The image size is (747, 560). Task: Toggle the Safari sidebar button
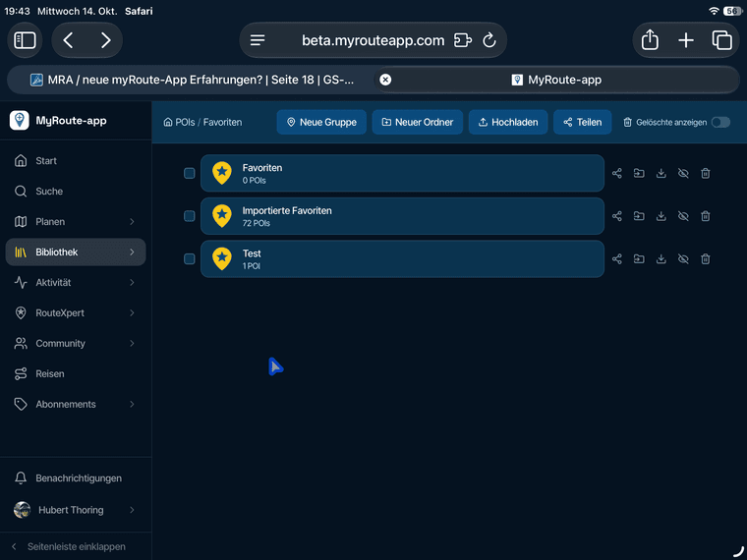tap(25, 40)
